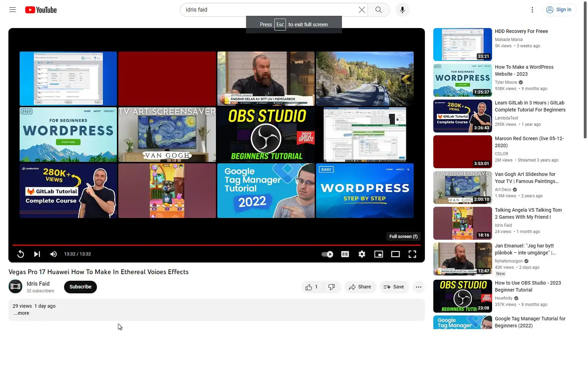Viewport: 588px width, 368px height.
Task: Click the 32 subscribers count
Action: [x=40, y=291]
